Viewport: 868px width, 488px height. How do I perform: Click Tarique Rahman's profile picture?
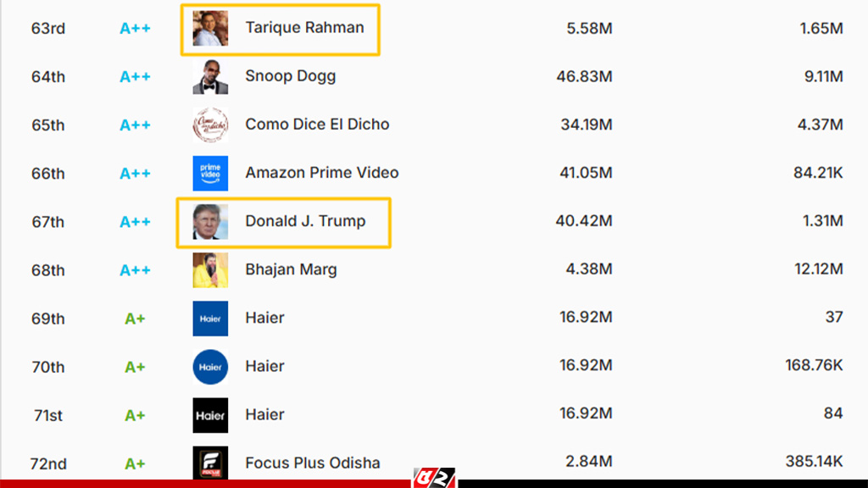[209, 28]
